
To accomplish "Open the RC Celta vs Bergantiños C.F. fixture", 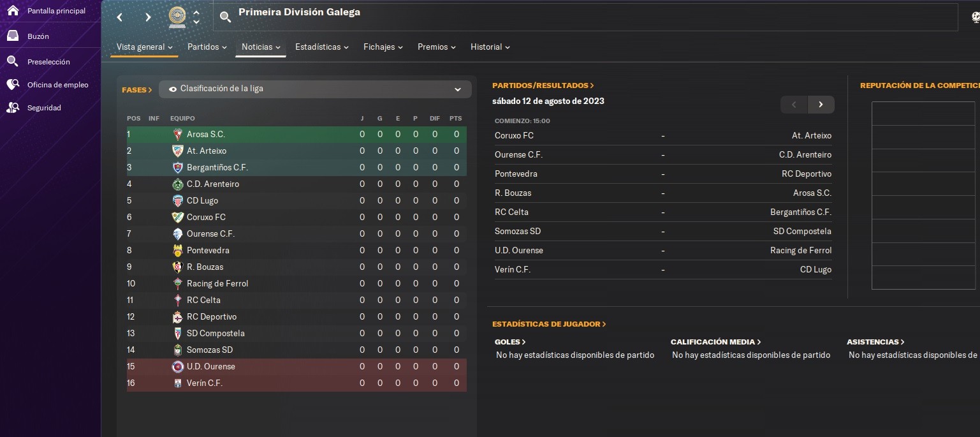I will pyautogui.click(x=663, y=212).
